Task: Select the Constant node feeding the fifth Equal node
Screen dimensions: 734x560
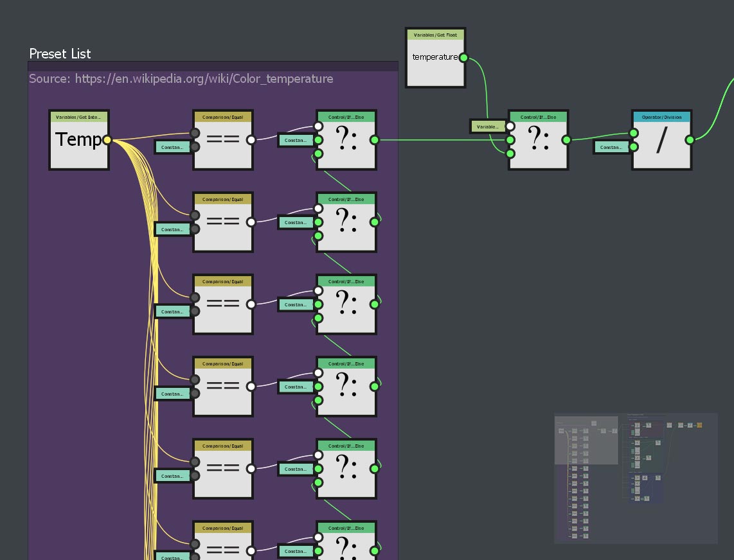Action: [172, 476]
